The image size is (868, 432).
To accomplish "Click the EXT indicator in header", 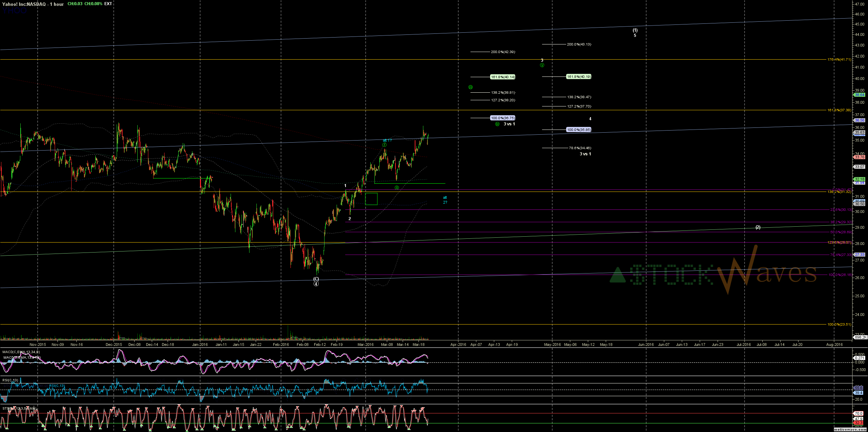I will (x=108, y=4).
